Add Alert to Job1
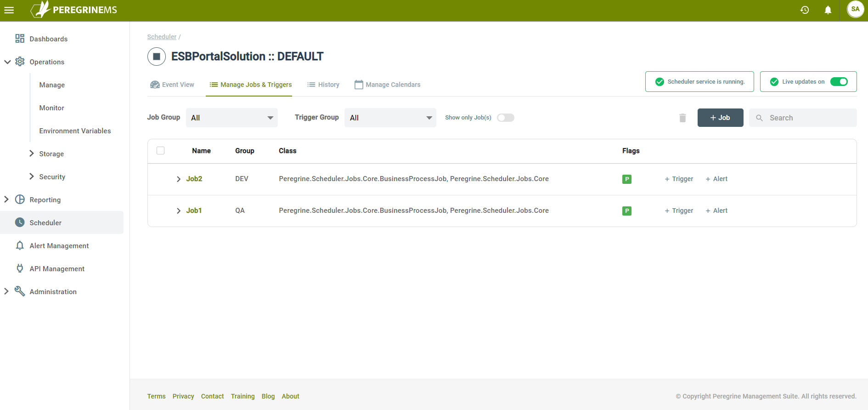 click(716, 211)
